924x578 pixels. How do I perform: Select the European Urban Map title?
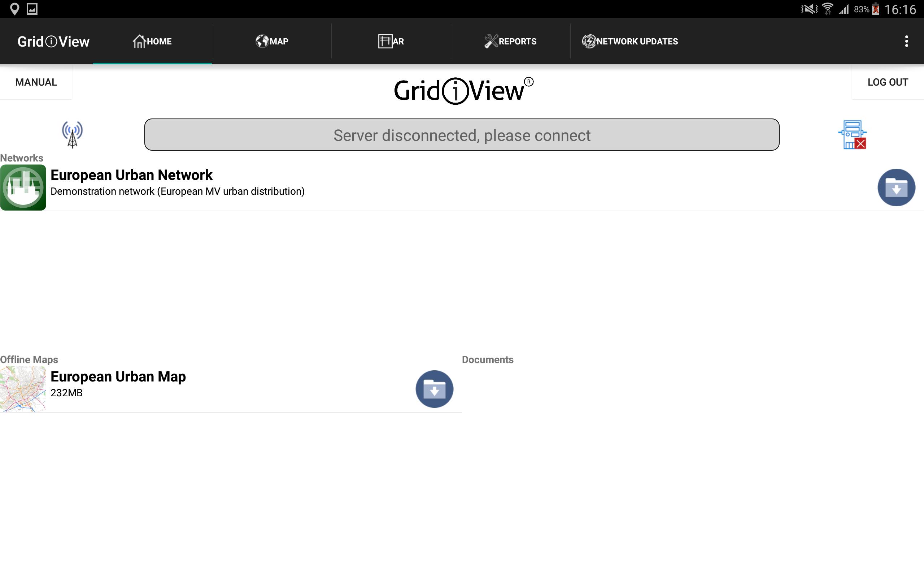coord(118,376)
